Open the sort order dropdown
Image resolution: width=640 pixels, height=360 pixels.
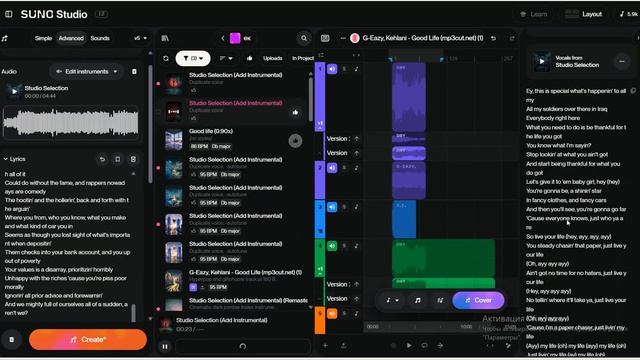pos(226,58)
